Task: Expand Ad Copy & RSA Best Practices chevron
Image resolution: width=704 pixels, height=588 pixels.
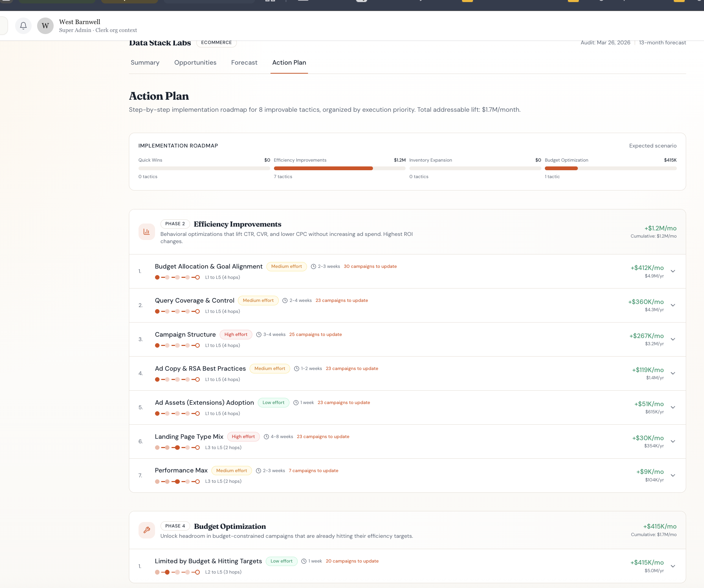Action: coord(673,373)
